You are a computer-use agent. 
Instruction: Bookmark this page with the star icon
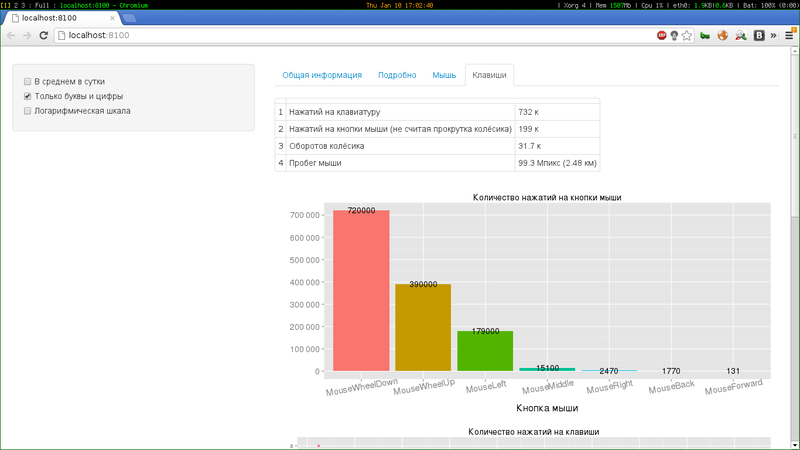click(687, 35)
